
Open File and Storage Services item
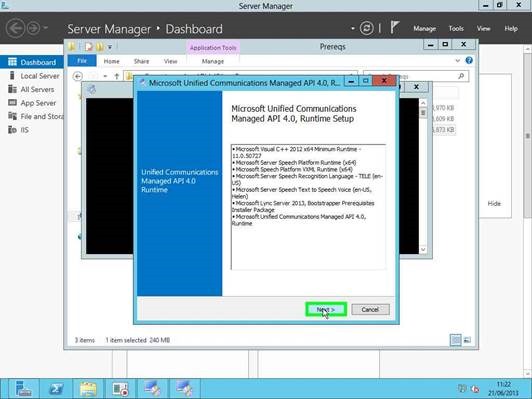(x=32, y=116)
